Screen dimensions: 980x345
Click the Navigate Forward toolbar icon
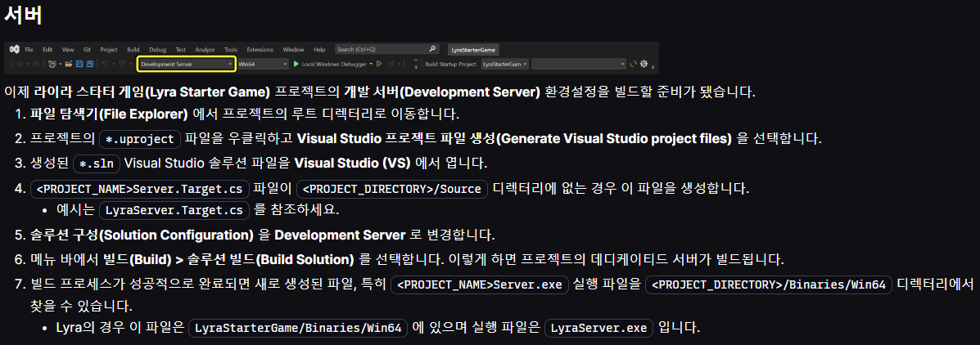36,64
